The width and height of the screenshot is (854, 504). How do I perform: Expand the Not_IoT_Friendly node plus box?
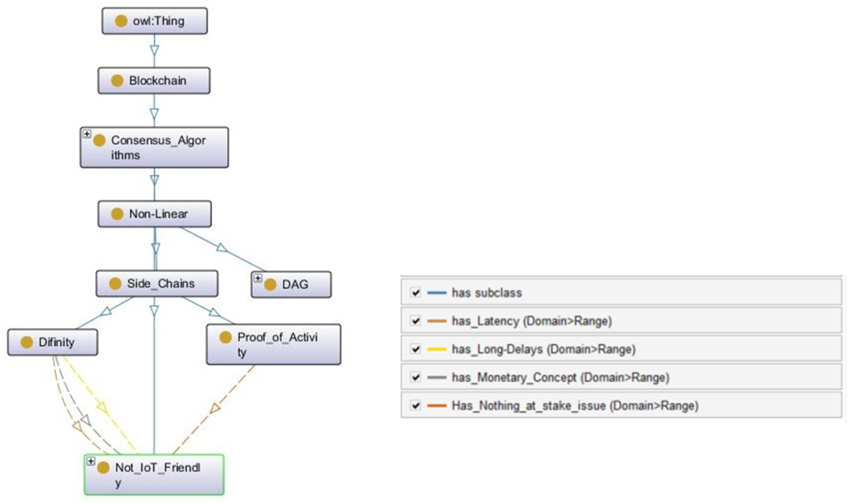click(x=91, y=461)
